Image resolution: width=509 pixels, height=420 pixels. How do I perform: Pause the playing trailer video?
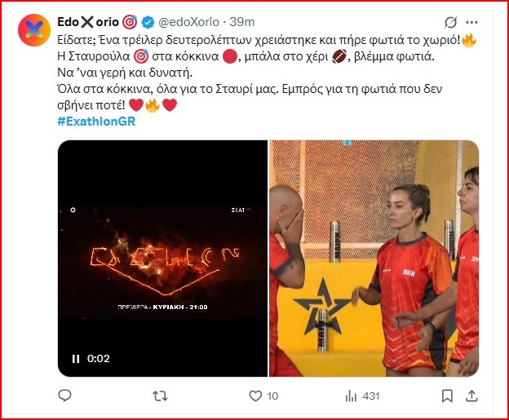(76, 359)
